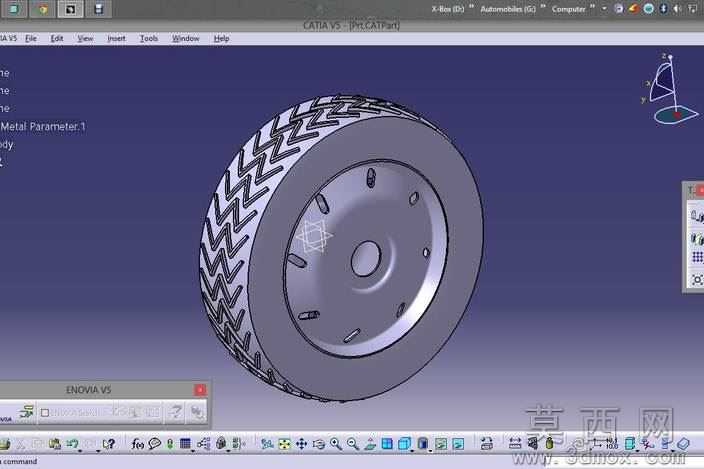Click the 3D compass at top right

click(x=671, y=90)
